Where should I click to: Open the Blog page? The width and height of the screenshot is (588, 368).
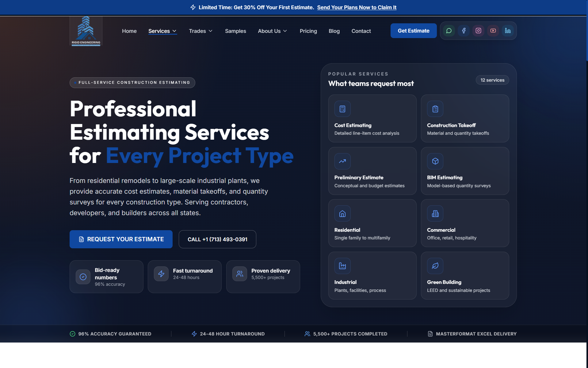coord(334,31)
